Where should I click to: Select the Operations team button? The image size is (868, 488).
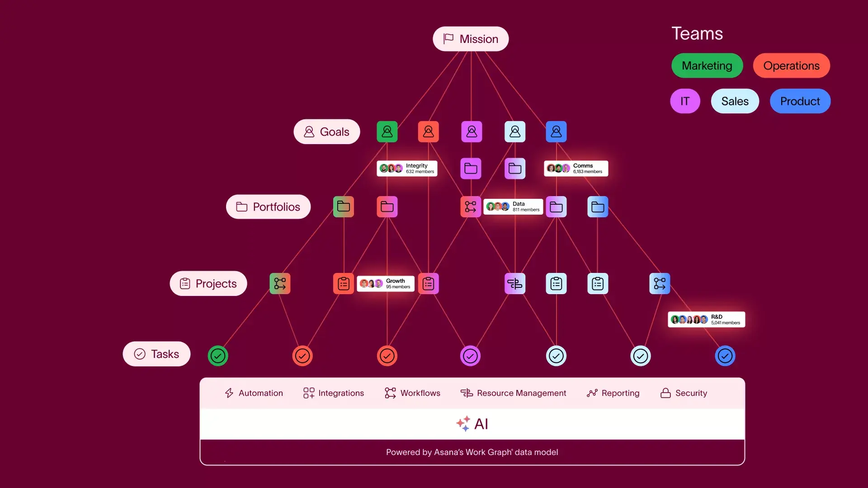pos(791,66)
